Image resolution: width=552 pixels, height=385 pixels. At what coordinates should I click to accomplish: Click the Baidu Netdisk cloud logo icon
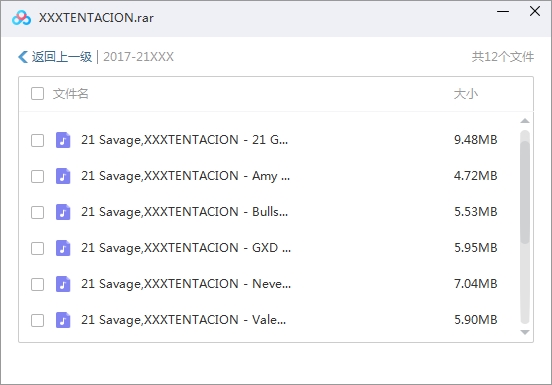[x=21, y=18]
